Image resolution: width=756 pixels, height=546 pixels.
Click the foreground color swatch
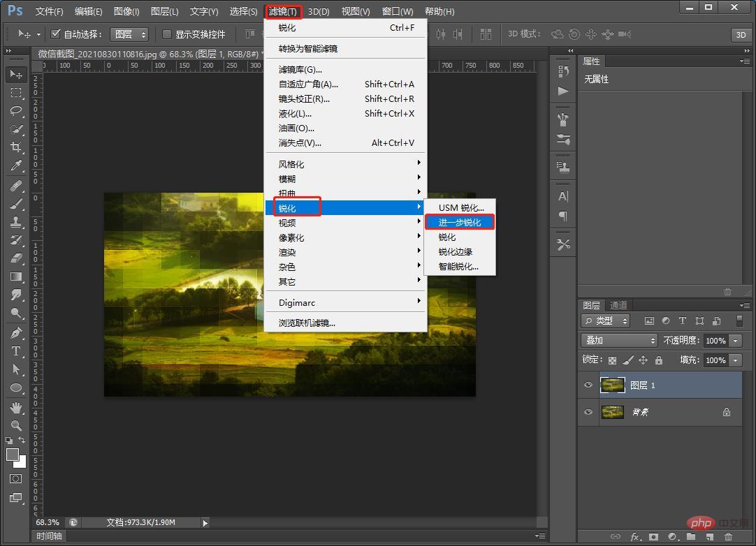coord(13,455)
